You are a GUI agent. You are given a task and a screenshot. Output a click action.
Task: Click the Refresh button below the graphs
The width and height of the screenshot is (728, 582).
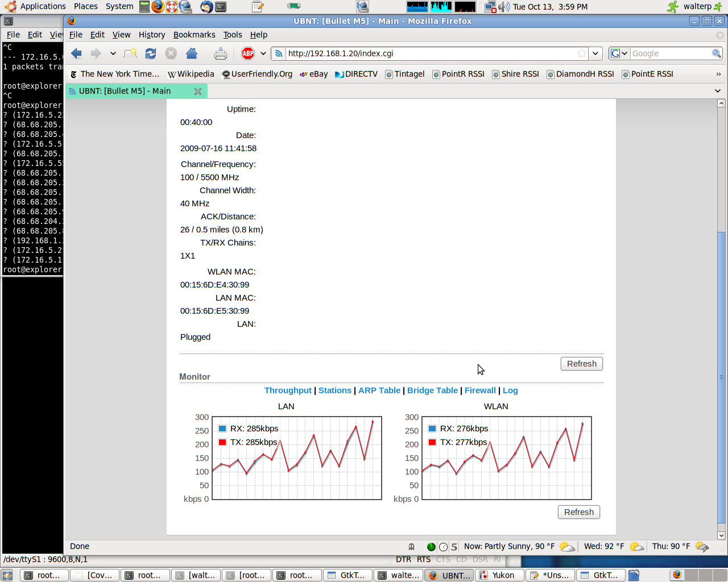pos(578,512)
